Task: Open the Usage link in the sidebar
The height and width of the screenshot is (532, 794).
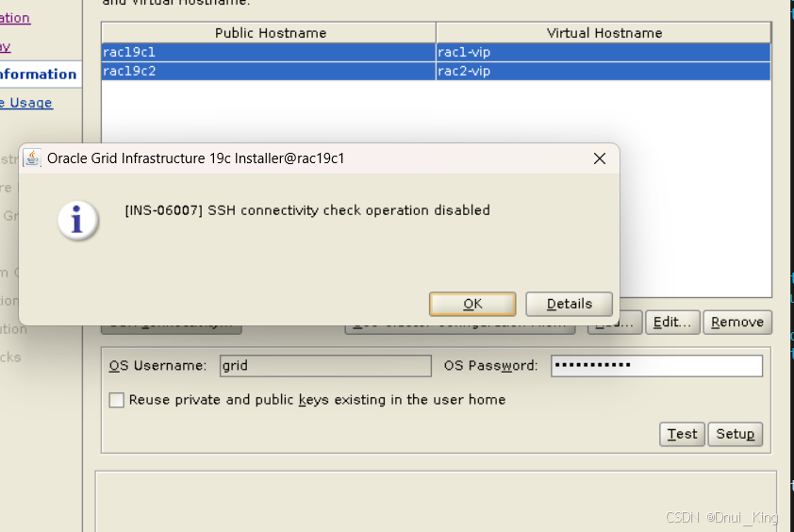Action: [x=26, y=103]
